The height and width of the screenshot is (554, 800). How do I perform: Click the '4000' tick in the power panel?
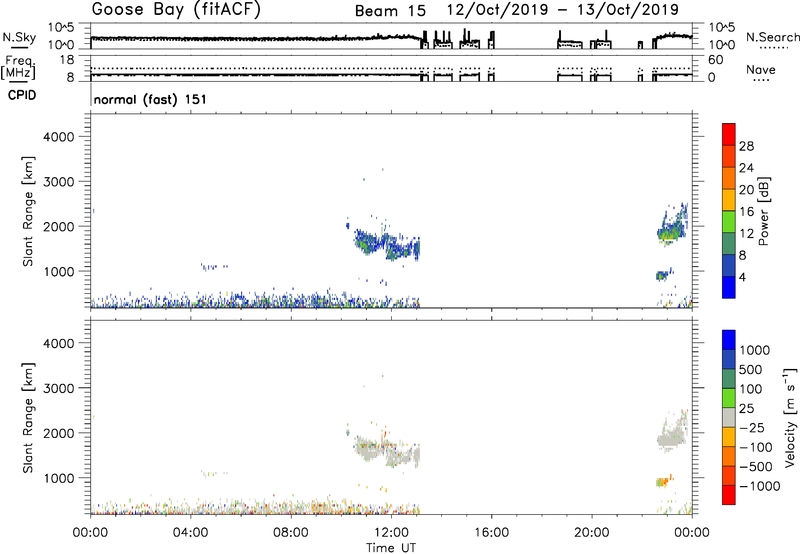59,137
